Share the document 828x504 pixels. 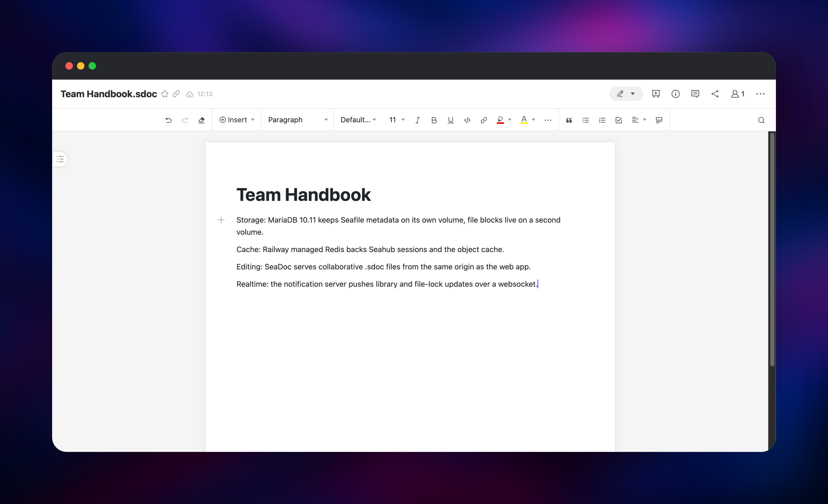(715, 94)
